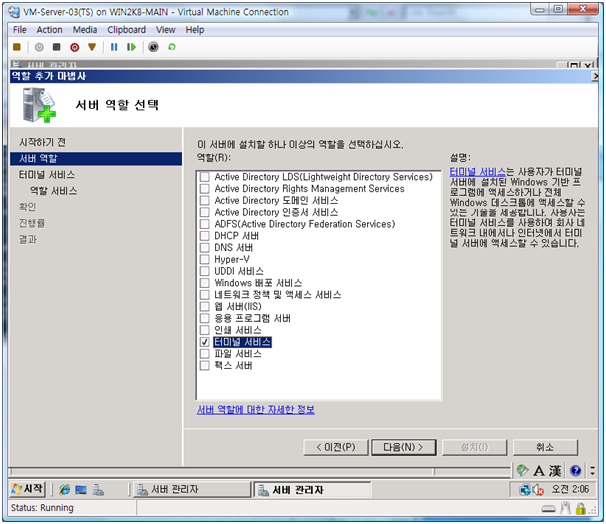Launch Internet Explorer from quick launch
The width and height of the screenshot is (606, 524).
tap(64, 490)
